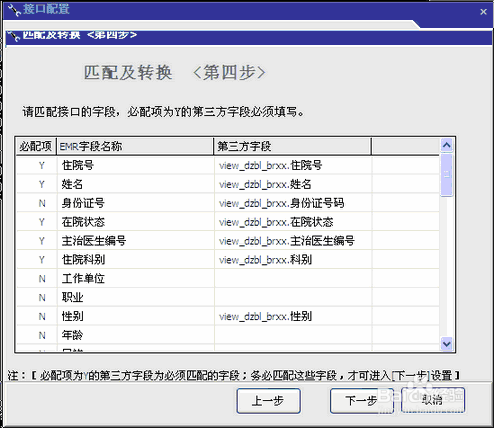The image size is (494, 428).
Task: Click the 取消 (cancel) button
Action: [x=433, y=400]
